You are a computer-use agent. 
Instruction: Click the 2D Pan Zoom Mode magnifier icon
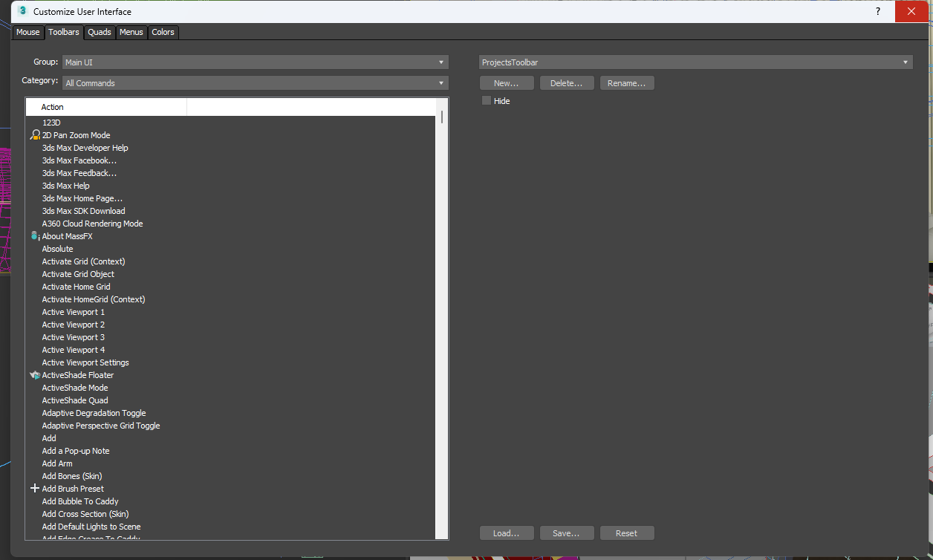point(35,135)
